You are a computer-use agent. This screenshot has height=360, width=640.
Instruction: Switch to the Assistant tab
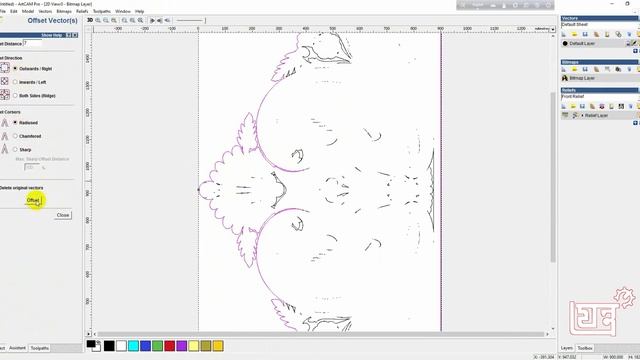click(17, 348)
